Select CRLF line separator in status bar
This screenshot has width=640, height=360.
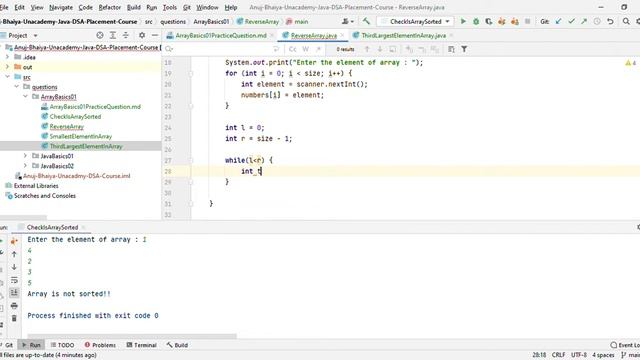pos(558,355)
